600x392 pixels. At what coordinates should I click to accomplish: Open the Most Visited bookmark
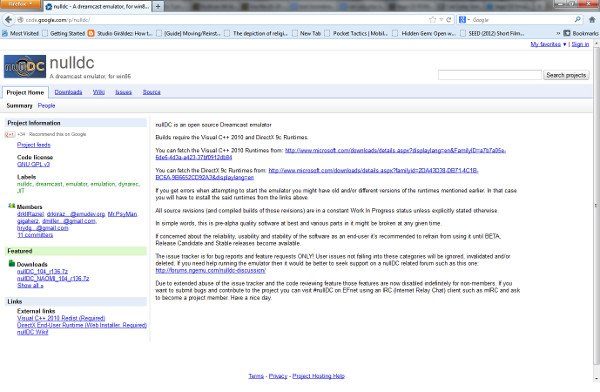pos(21,33)
